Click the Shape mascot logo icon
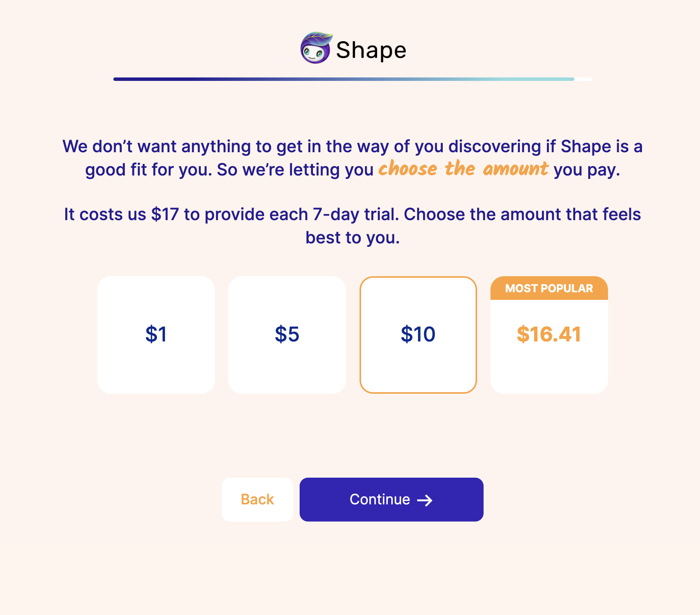The width and height of the screenshot is (700, 615). tap(315, 48)
